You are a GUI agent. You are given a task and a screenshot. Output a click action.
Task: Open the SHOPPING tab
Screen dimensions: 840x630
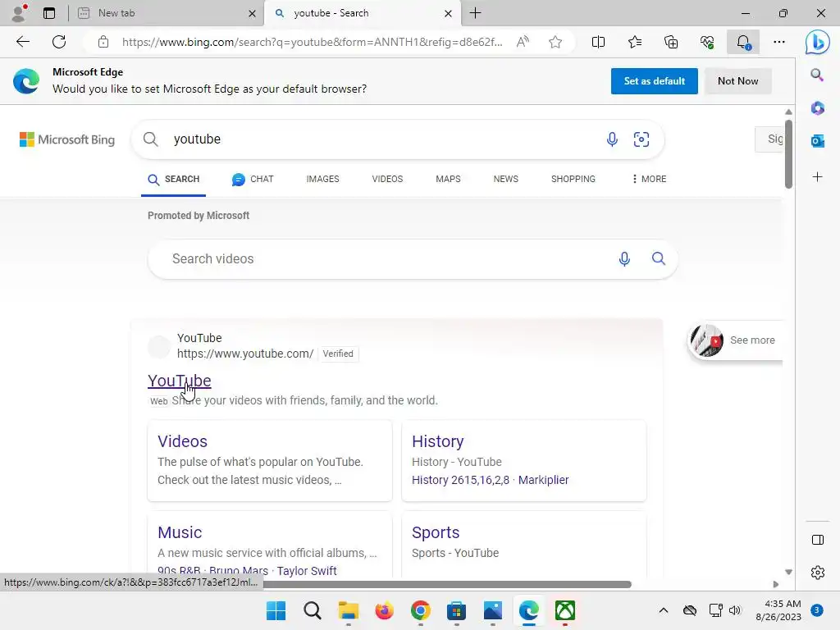tap(573, 179)
